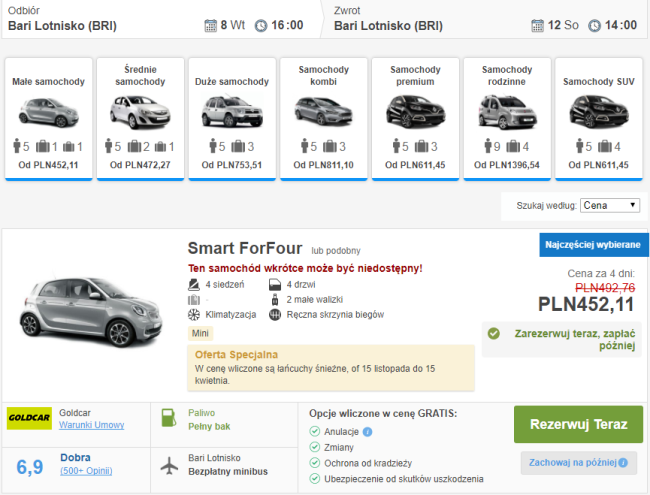Viewport: 650px width, 495px height.
Task: Click the Rezerwuj Teraz button
Action: point(578,424)
